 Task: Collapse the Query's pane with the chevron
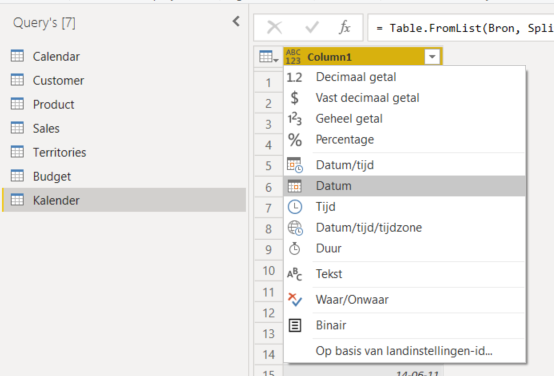click(236, 22)
